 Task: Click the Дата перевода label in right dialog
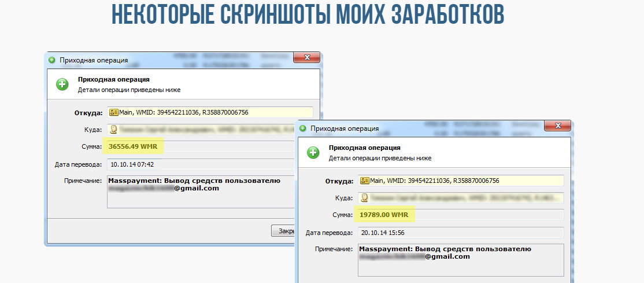pos(329,233)
